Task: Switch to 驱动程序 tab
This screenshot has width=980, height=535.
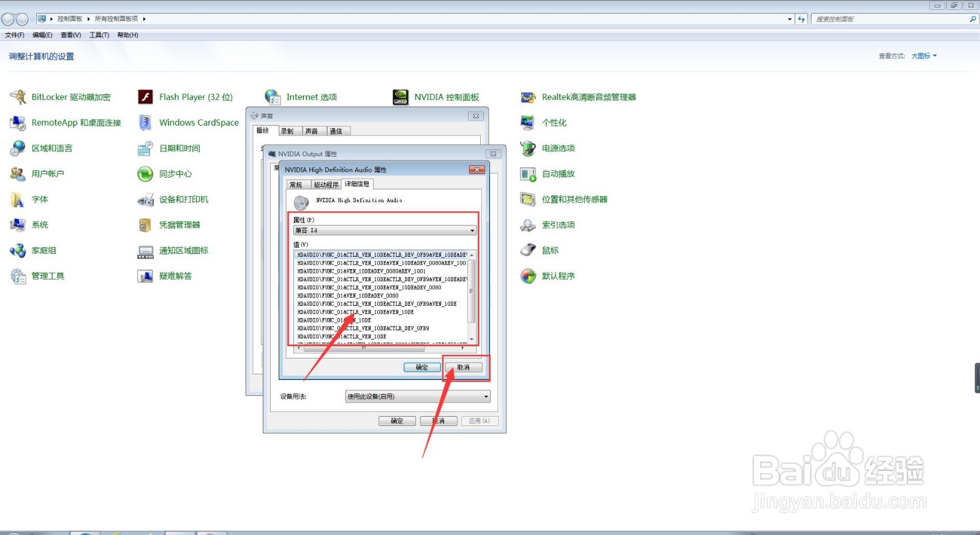Action: coord(326,184)
